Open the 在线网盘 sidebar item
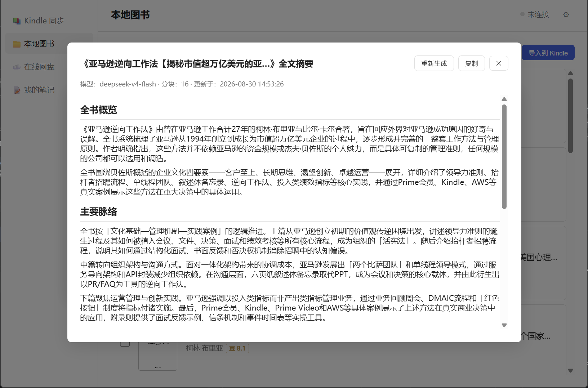The width and height of the screenshot is (588, 388). pyautogui.click(x=49, y=67)
